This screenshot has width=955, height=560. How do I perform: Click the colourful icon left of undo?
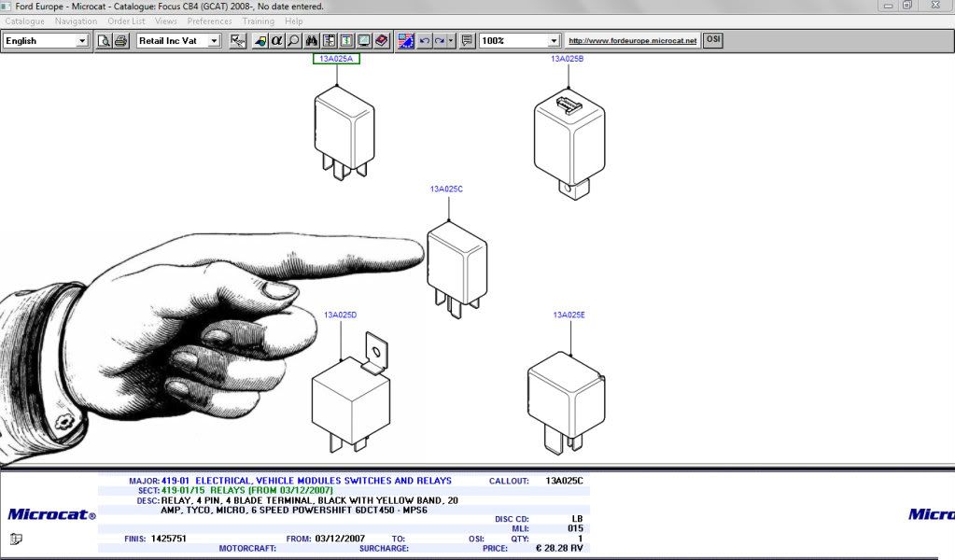406,41
